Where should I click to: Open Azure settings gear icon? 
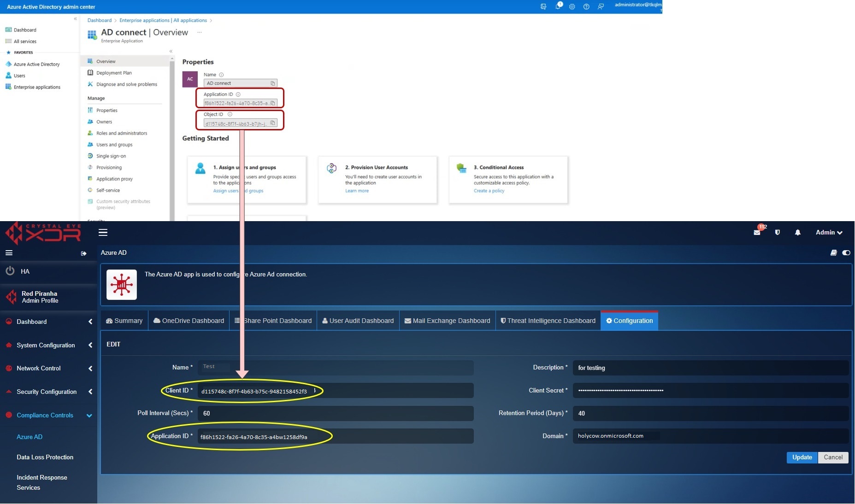[572, 7]
